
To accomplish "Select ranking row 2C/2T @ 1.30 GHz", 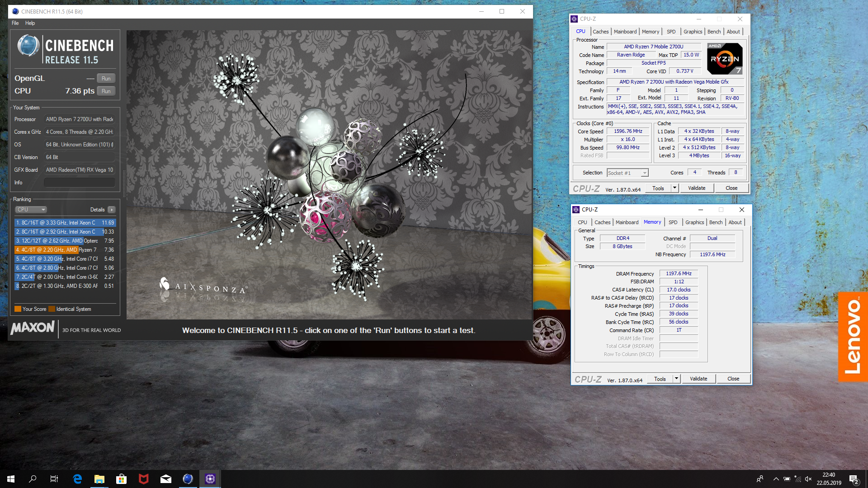I will pyautogui.click(x=65, y=286).
